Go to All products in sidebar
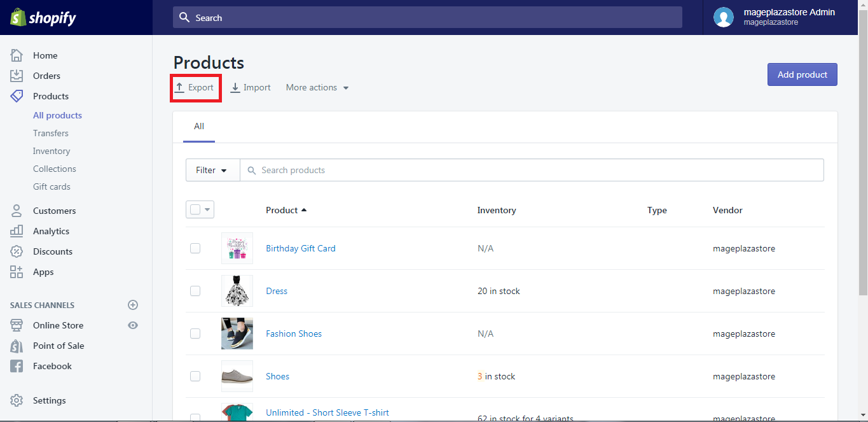 point(57,115)
